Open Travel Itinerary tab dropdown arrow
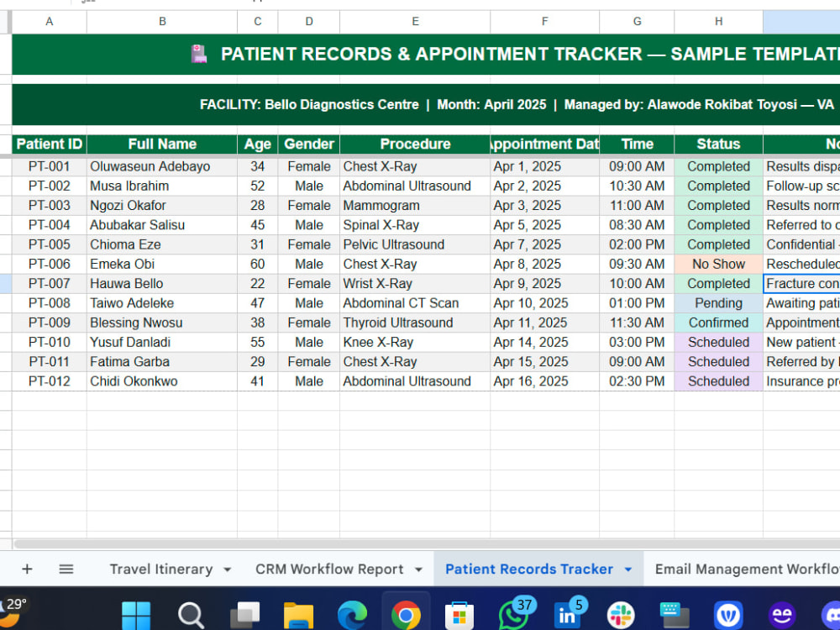Screen dimensions: 840x630 pos(227,570)
